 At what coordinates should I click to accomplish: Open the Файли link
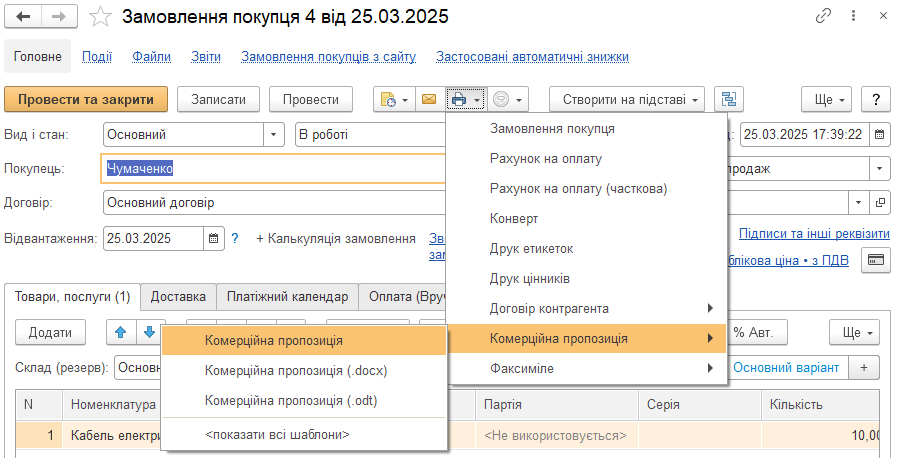click(x=152, y=57)
